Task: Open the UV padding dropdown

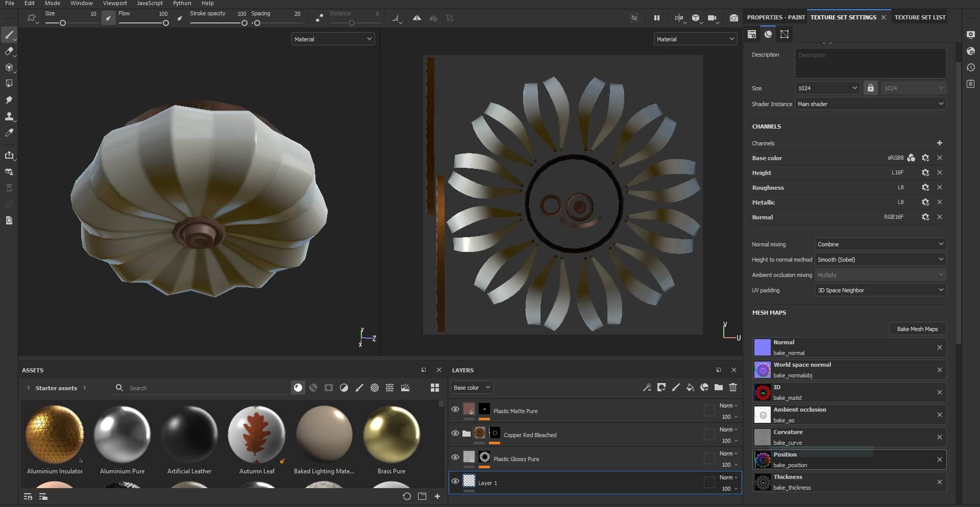Action: pyautogui.click(x=880, y=290)
